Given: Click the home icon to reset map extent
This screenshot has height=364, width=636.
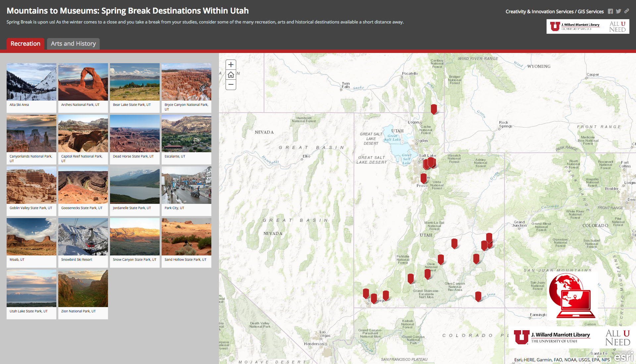Looking at the screenshot, I should [x=231, y=74].
